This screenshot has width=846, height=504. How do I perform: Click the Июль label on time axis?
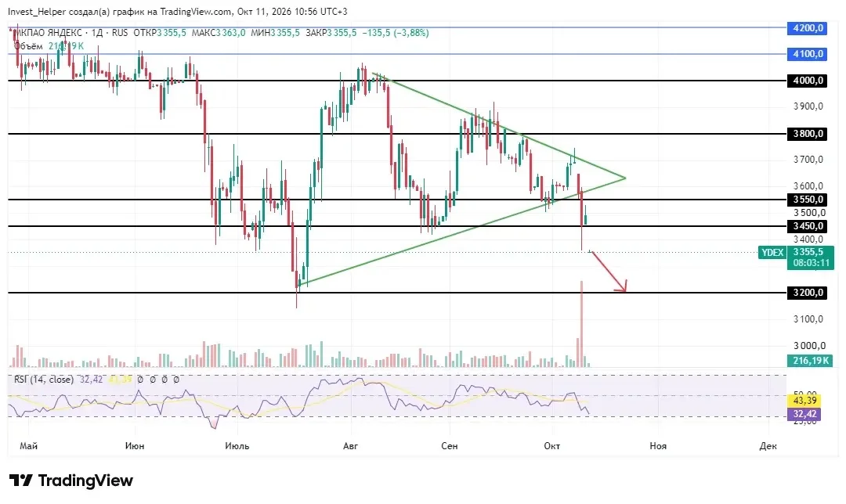tap(237, 446)
